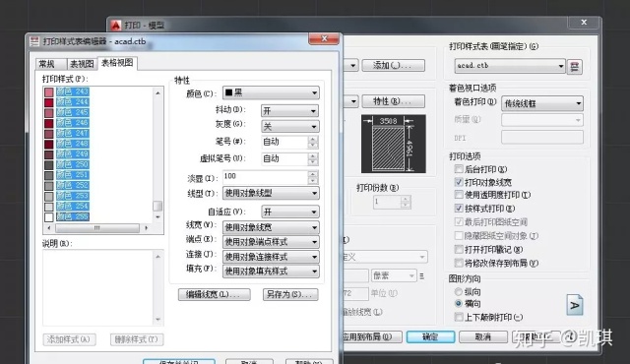Open the 端点 style dropdown

click(x=272, y=242)
